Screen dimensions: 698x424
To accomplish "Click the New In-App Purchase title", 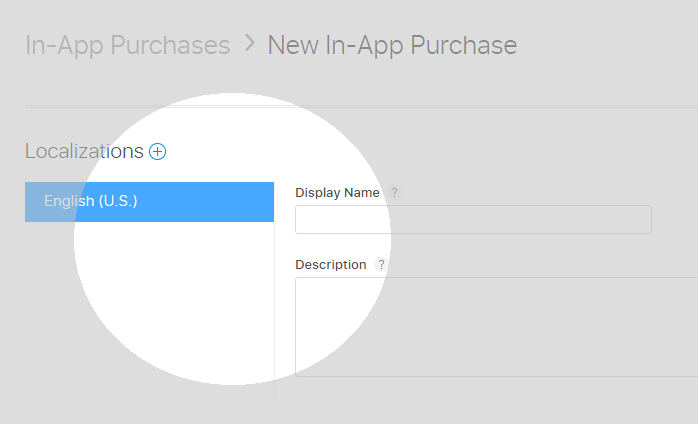I will (392, 45).
